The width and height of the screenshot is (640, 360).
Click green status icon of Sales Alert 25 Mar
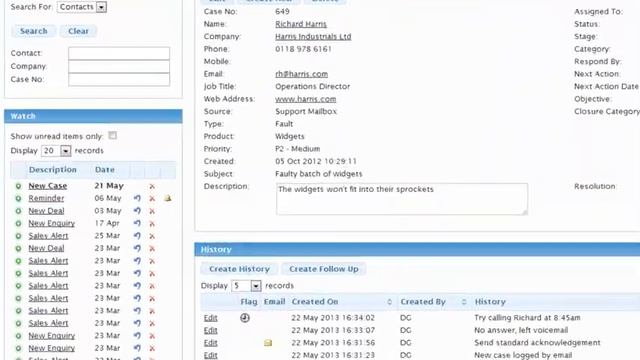18,236
